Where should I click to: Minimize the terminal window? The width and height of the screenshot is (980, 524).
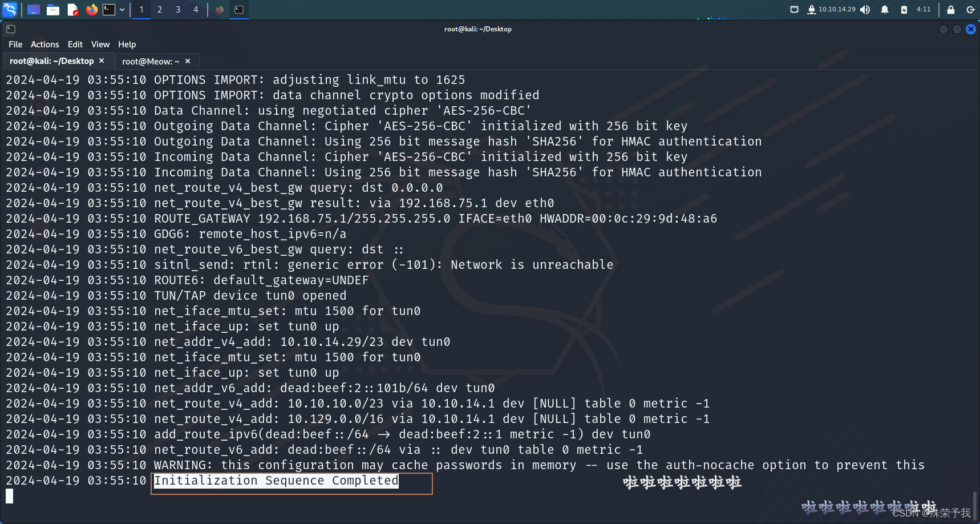tap(943, 29)
